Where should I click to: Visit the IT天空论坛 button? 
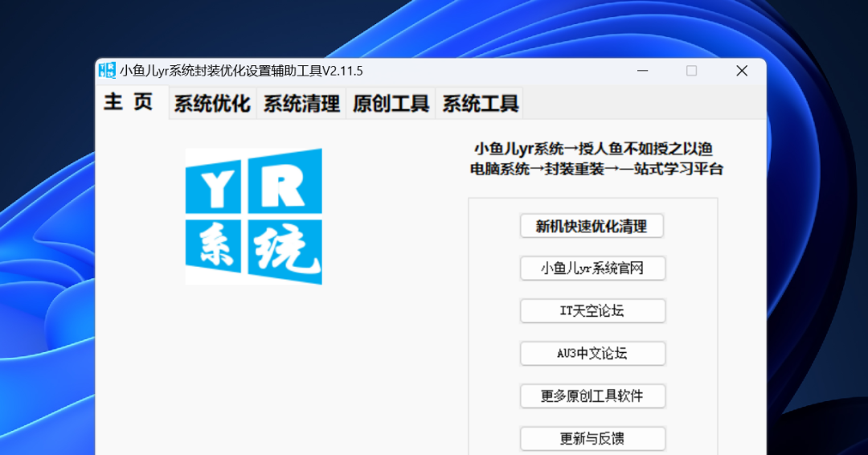pyautogui.click(x=592, y=310)
